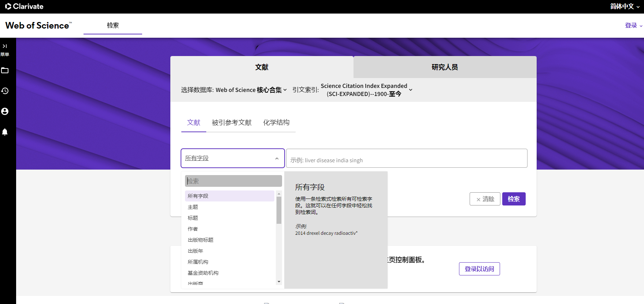Open the marked list folder icon
Screen dimensions: 644x304
point(5,70)
